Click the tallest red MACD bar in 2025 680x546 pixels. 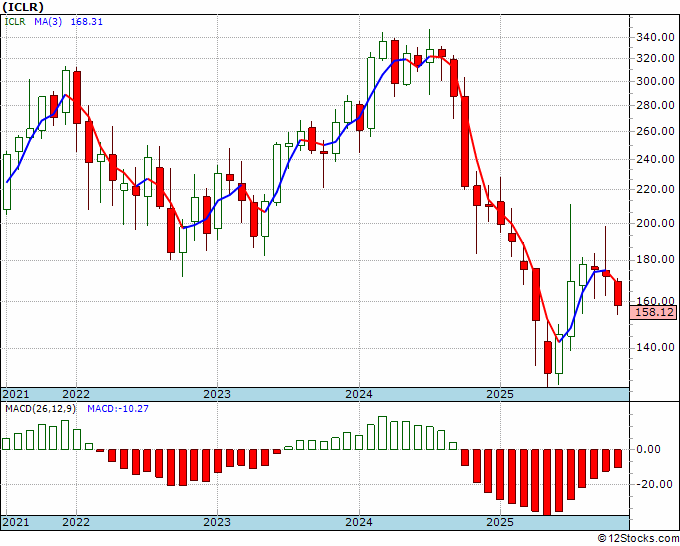point(547,482)
